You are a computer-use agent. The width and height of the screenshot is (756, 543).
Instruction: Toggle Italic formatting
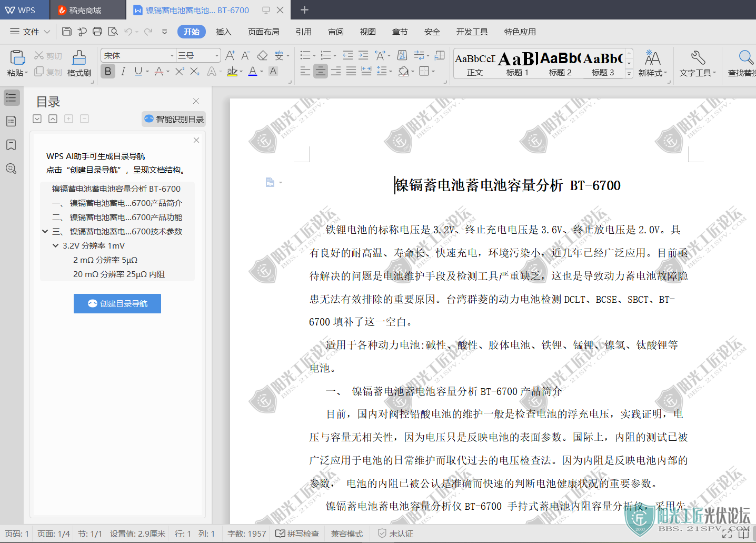tap(123, 71)
